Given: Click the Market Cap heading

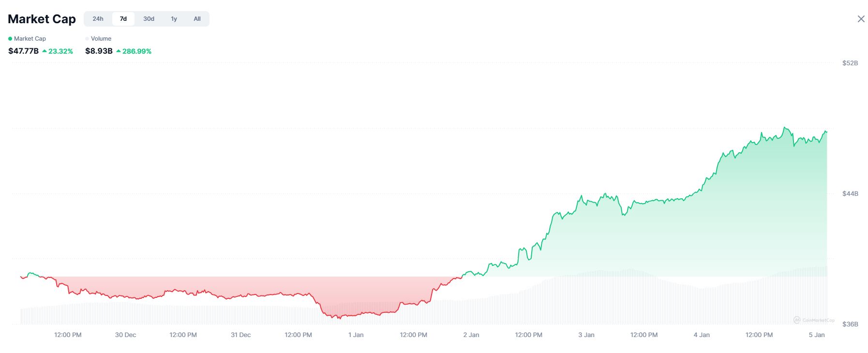Looking at the screenshot, I should point(42,19).
